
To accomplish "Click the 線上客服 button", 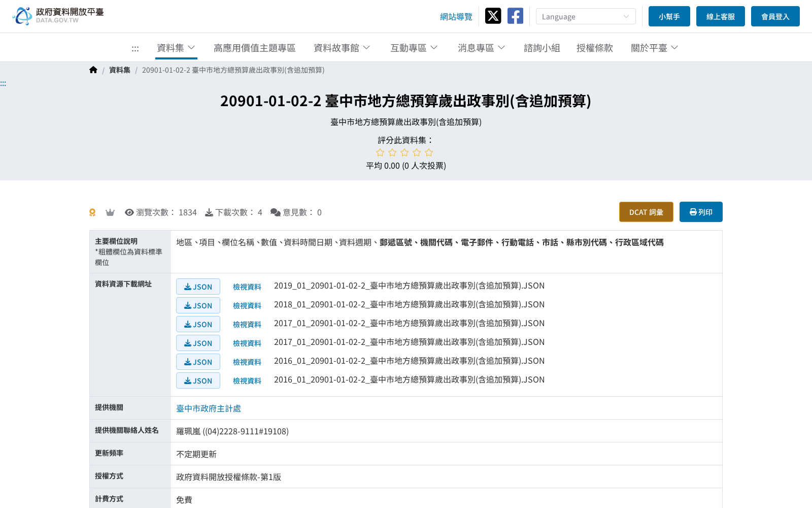I will pos(721,16).
